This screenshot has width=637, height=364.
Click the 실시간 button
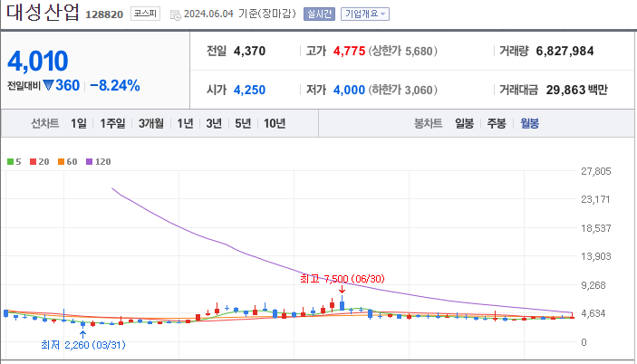tap(319, 14)
